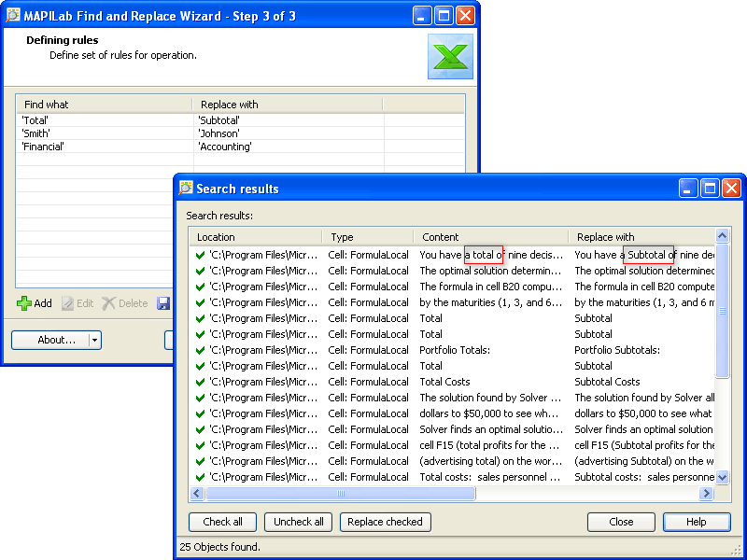
Task: Click 'Portfolio Subtotals:' in Replace with column
Action: (617, 351)
